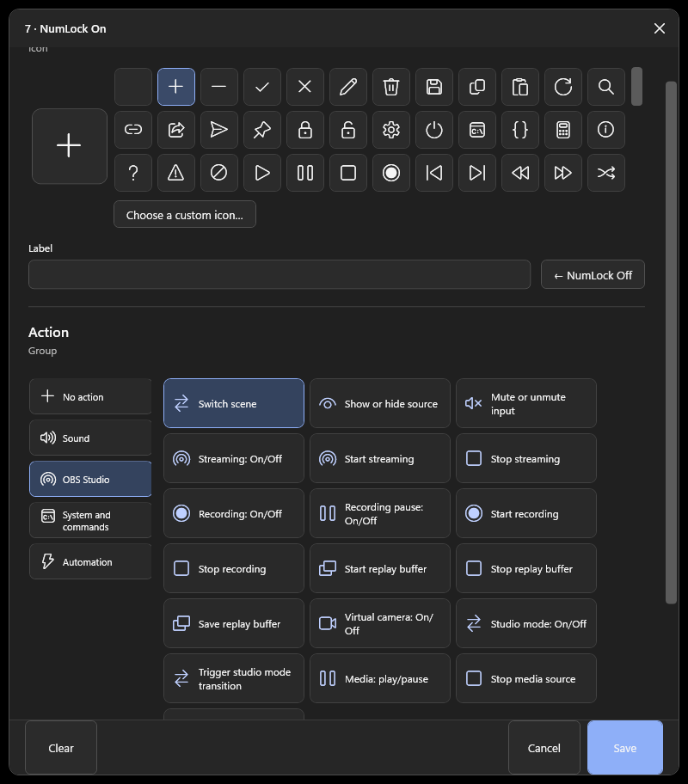688x784 pixels.
Task: Select the chain link icon
Action: pyautogui.click(x=133, y=130)
